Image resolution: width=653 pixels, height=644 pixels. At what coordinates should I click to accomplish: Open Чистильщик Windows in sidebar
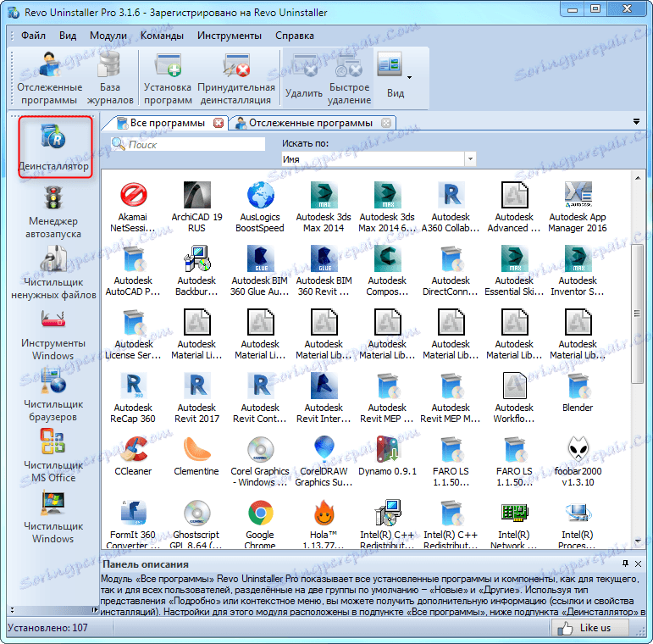(53, 518)
